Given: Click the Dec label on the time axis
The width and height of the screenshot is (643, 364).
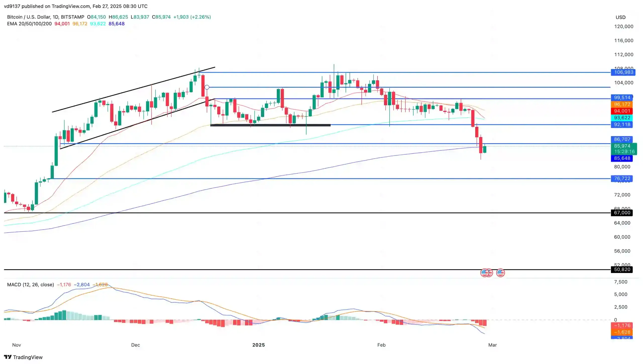Looking at the screenshot, I should click(136, 345).
